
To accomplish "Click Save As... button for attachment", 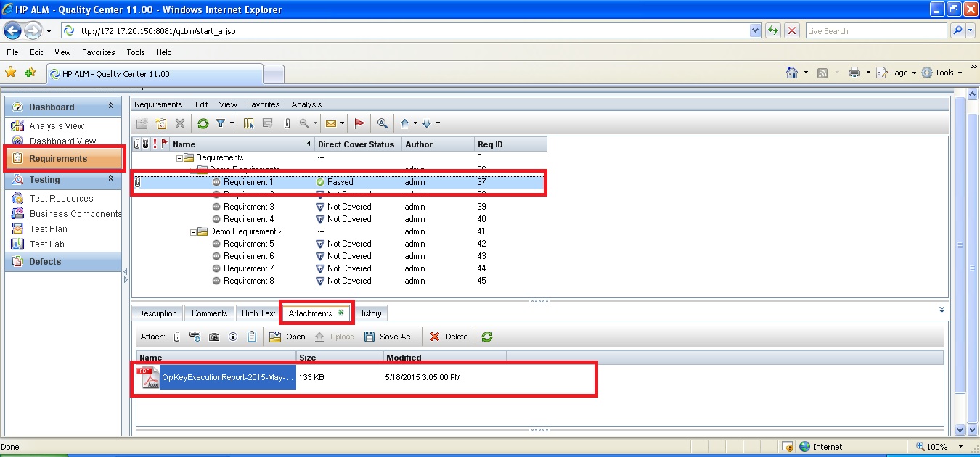I will coord(391,337).
